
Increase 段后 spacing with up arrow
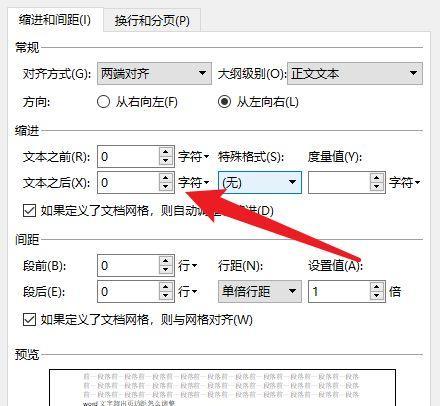166,287
